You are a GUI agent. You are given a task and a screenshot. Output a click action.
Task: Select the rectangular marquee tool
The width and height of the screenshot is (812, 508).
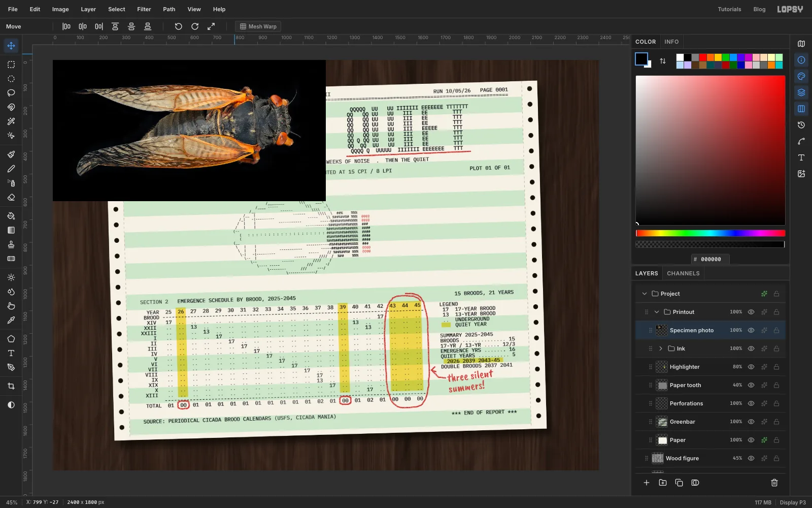point(11,65)
